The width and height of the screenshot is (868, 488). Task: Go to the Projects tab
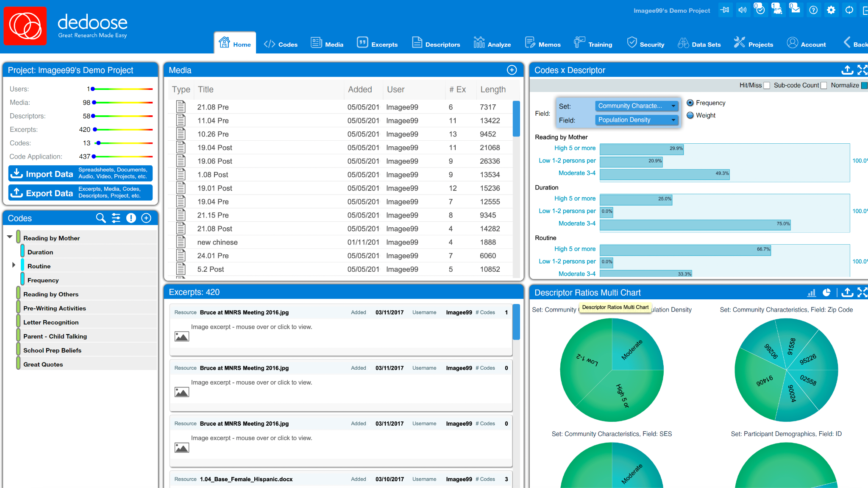tap(754, 44)
